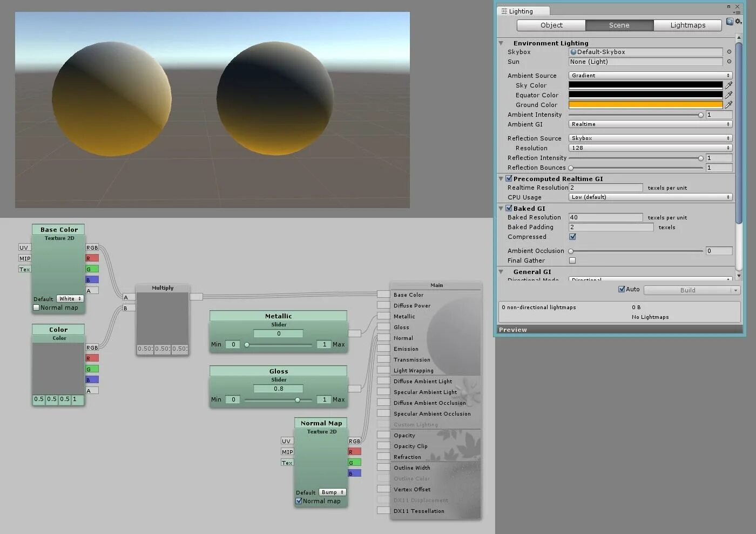This screenshot has height=534, width=756.
Task: Click the Preview bar in Lighting panel
Action: 620,330
